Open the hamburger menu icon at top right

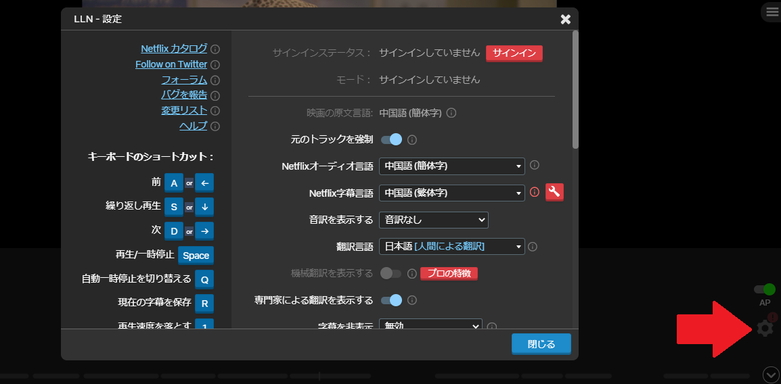(771, 12)
